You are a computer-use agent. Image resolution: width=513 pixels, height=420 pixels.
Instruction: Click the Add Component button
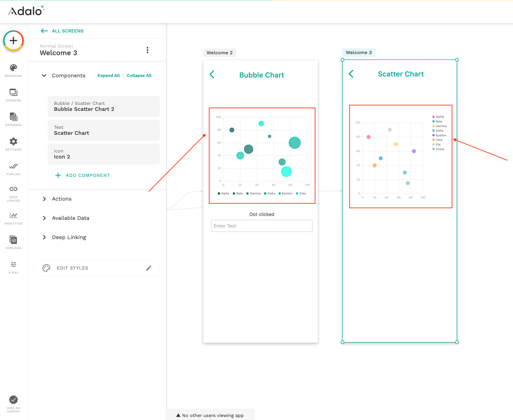point(83,175)
